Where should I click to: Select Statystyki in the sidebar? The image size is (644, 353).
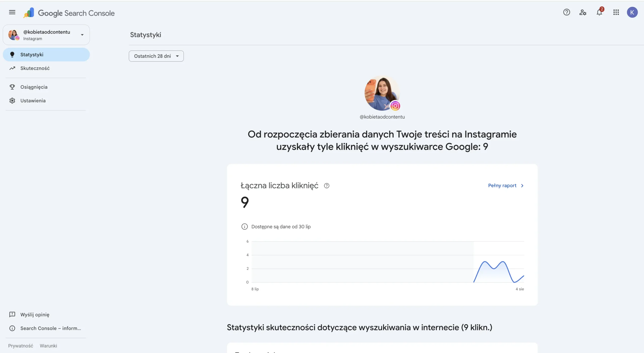click(x=46, y=55)
